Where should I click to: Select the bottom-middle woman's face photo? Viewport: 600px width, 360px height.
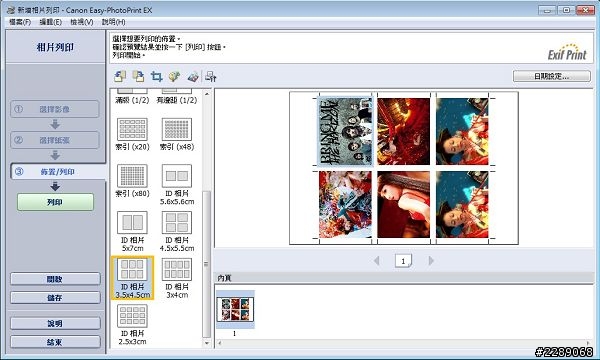[x=403, y=204]
